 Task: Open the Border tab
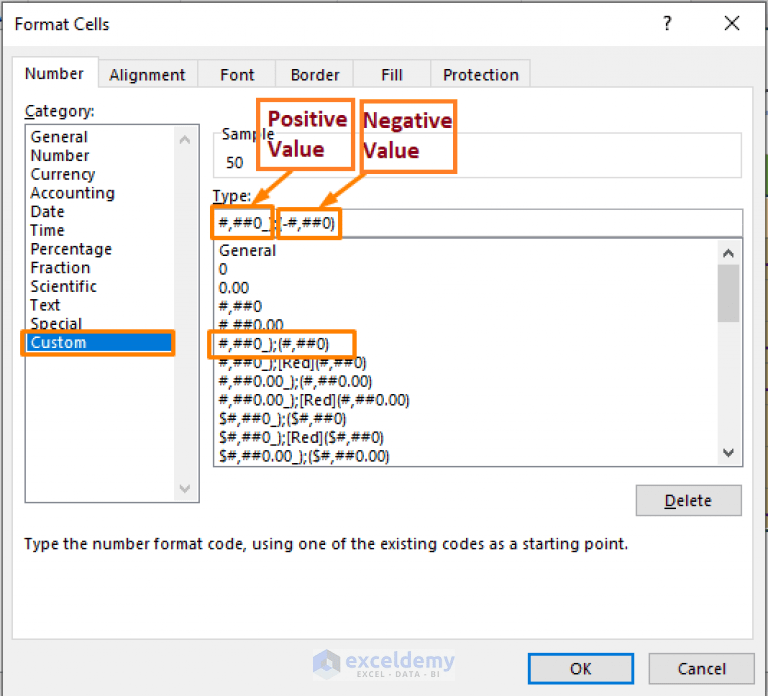click(315, 74)
